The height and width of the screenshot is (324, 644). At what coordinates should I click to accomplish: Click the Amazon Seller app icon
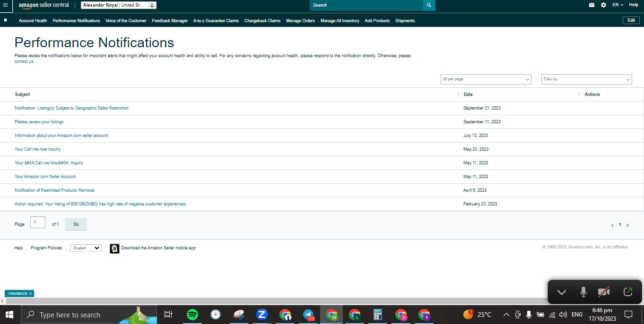click(114, 248)
